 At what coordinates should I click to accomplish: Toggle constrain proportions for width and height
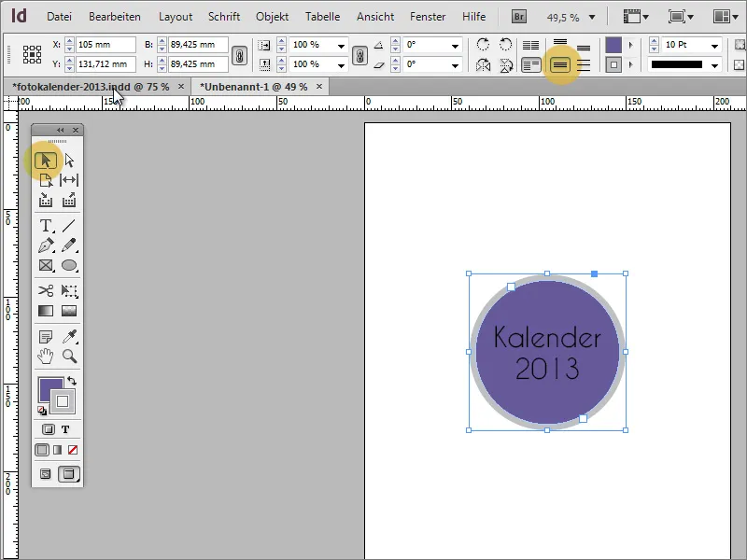click(x=239, y=56)
